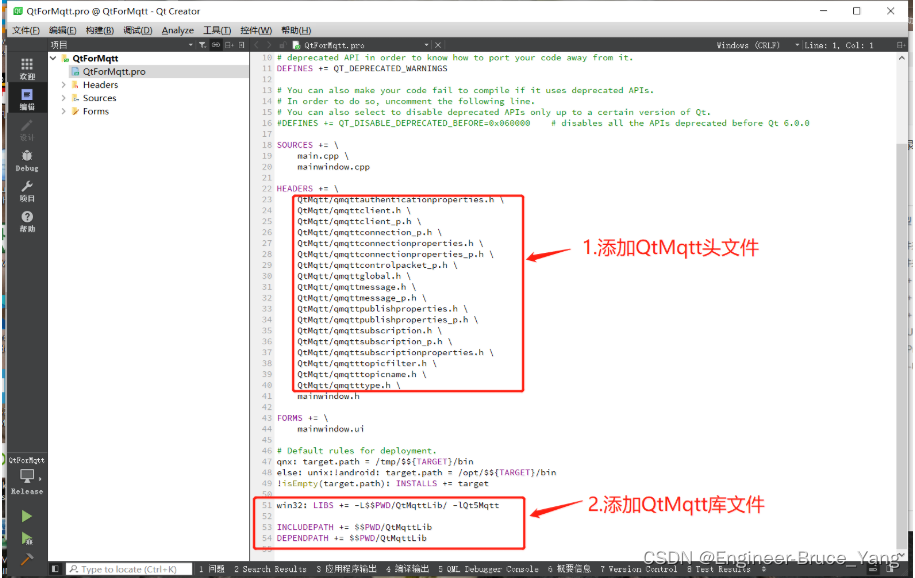
Task: Open the 7 Version Control pane
Action: (x=638, y=569)
